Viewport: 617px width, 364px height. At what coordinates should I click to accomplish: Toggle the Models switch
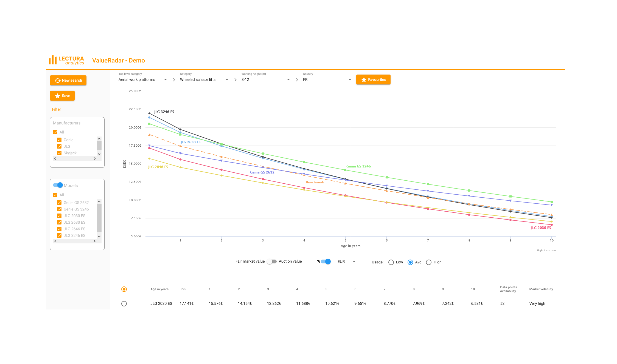[x=58, y=185]
